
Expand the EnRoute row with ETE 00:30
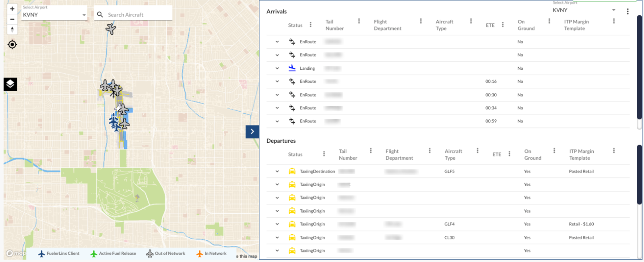(277, 95)
